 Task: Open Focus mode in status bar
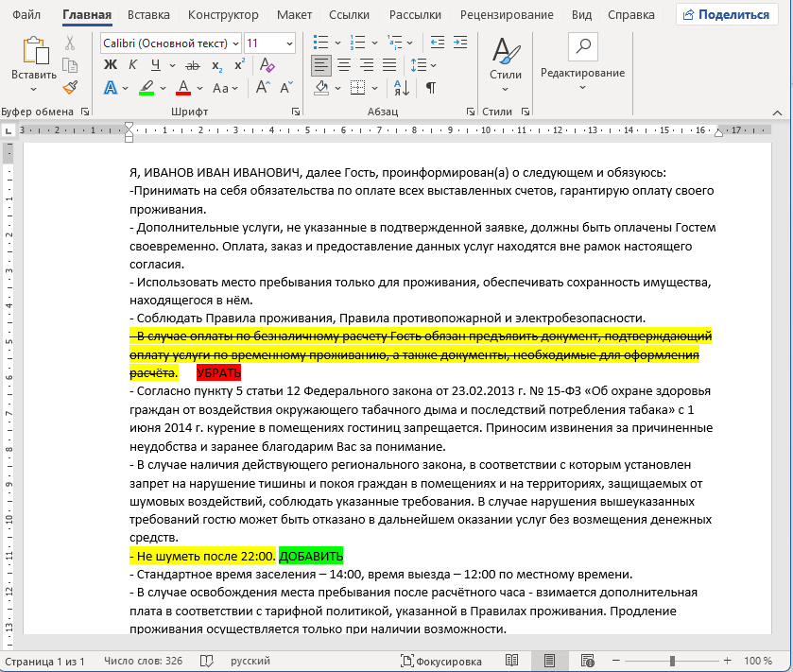441,661
